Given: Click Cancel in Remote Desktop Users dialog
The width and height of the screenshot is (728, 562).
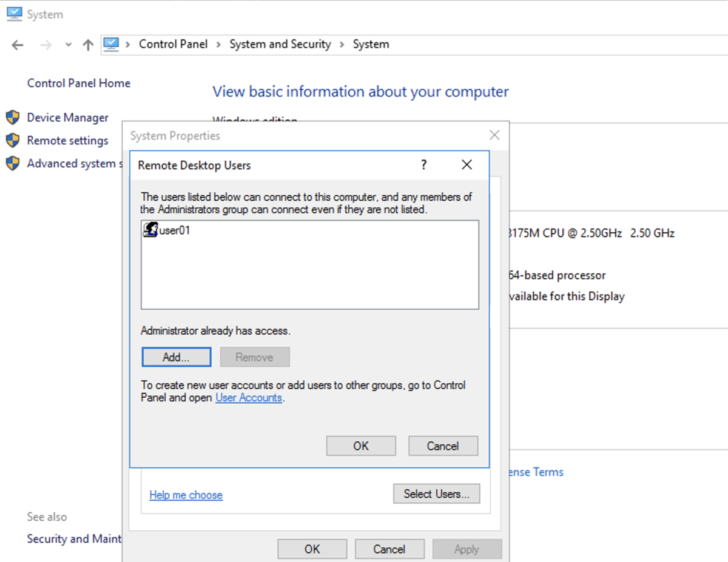Looking at the screenshot, I should [x=443, y=446].
